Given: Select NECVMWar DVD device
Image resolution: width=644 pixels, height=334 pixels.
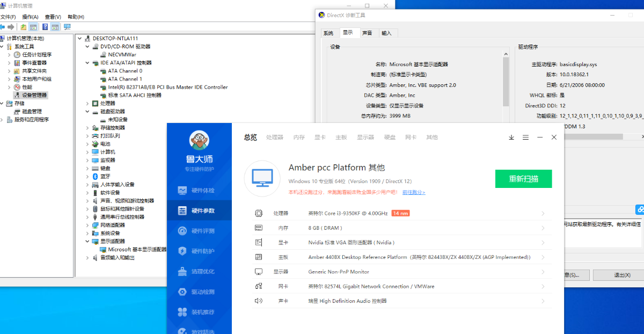Looking at the screenshot, I should point(122,55).
